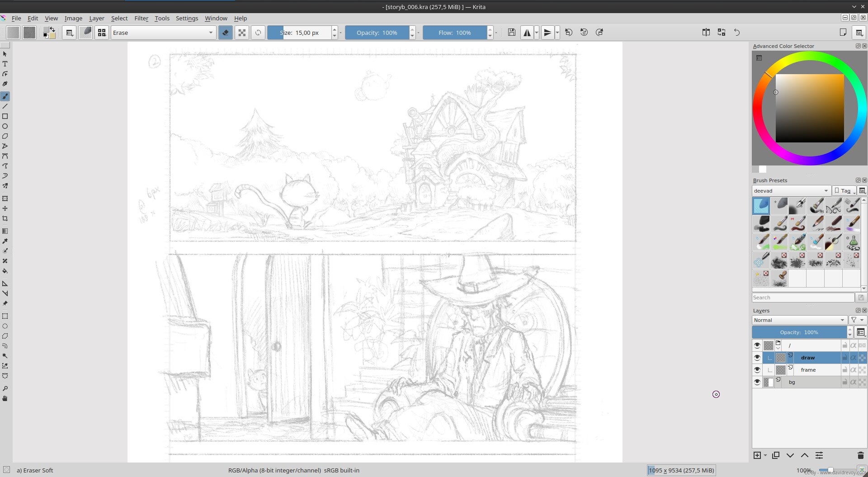
Task: Pick the Crop tool
Action: coord(5,218)
